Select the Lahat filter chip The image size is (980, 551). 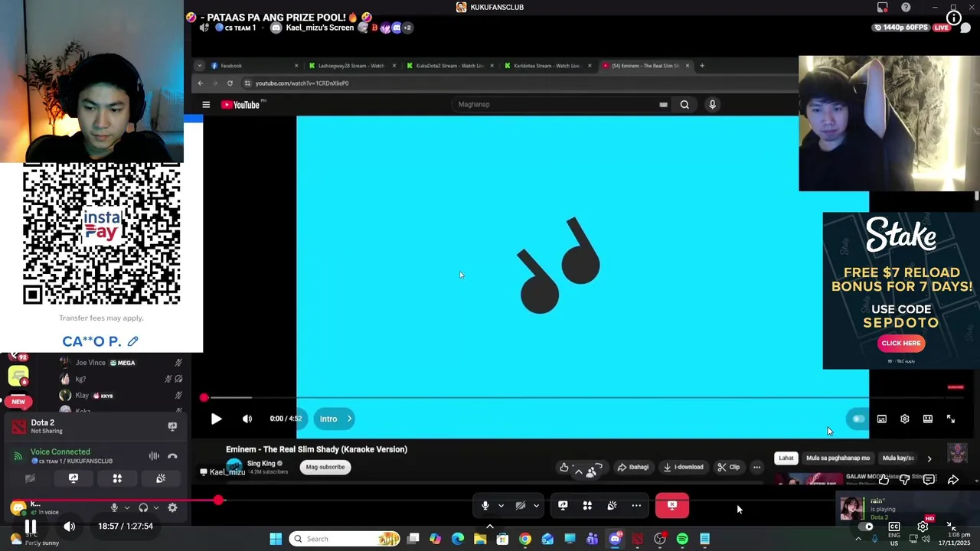point(786,458)
